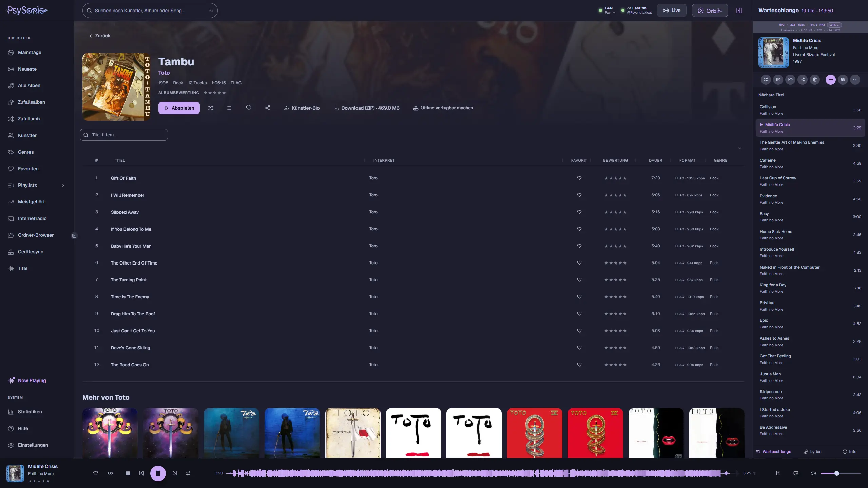Screen dimensions: 868x488
Task: Add Tambu album to queue icon
Action: click(x=230, y=108)
